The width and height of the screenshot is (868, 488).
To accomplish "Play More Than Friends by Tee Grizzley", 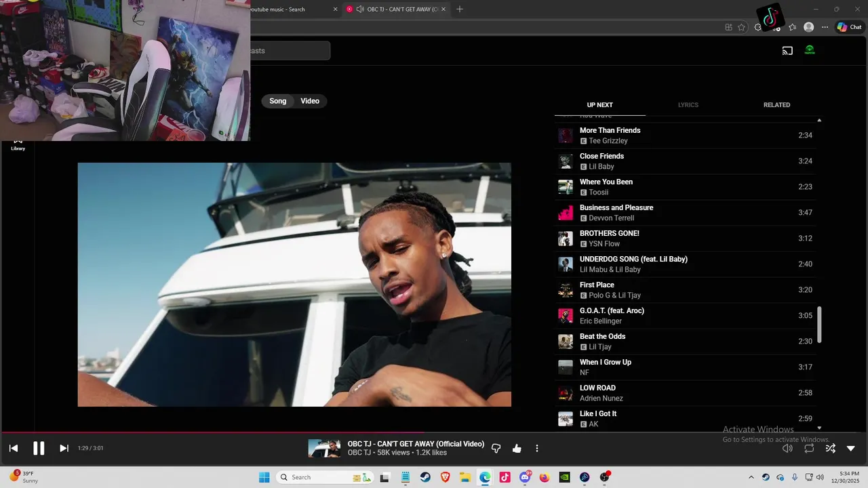I will 685,136.
